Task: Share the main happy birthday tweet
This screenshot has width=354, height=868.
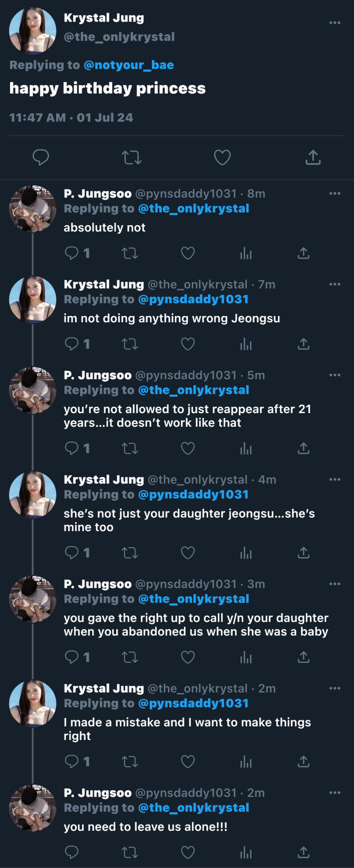Action: 313,157
